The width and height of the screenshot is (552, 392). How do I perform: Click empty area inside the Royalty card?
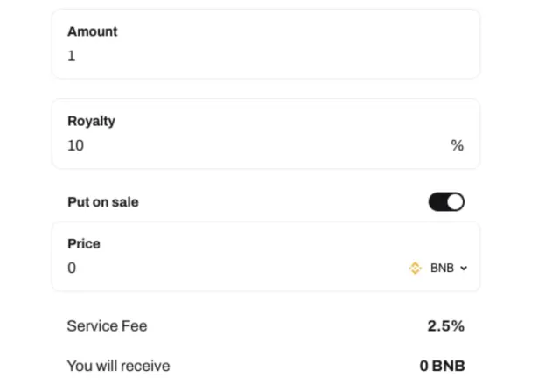pos(264,134)
